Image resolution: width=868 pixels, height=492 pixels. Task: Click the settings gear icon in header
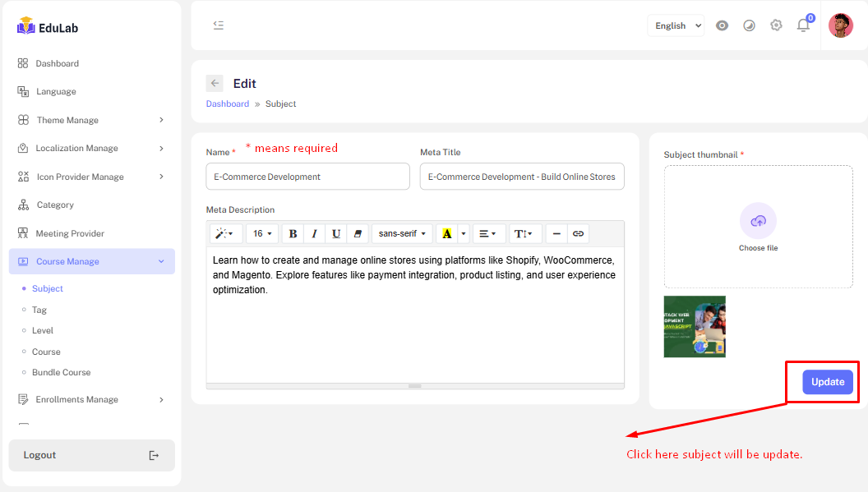pos(776,25)
